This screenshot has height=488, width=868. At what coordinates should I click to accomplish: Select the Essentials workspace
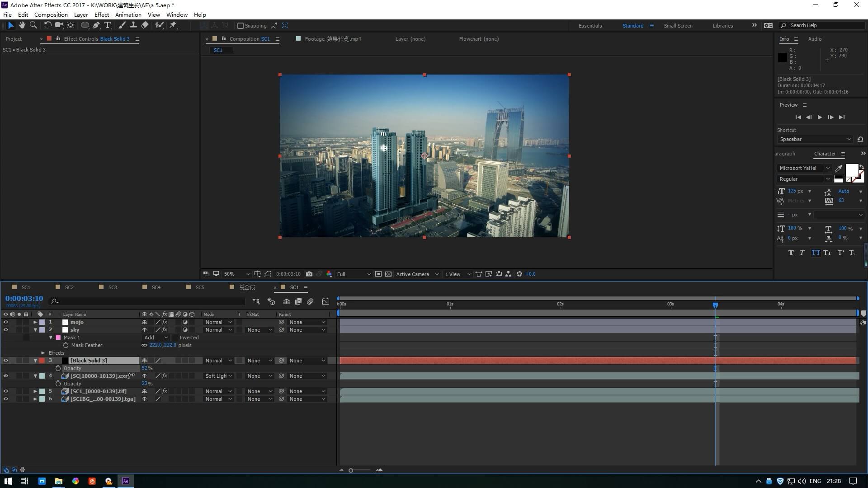[590, 26]
